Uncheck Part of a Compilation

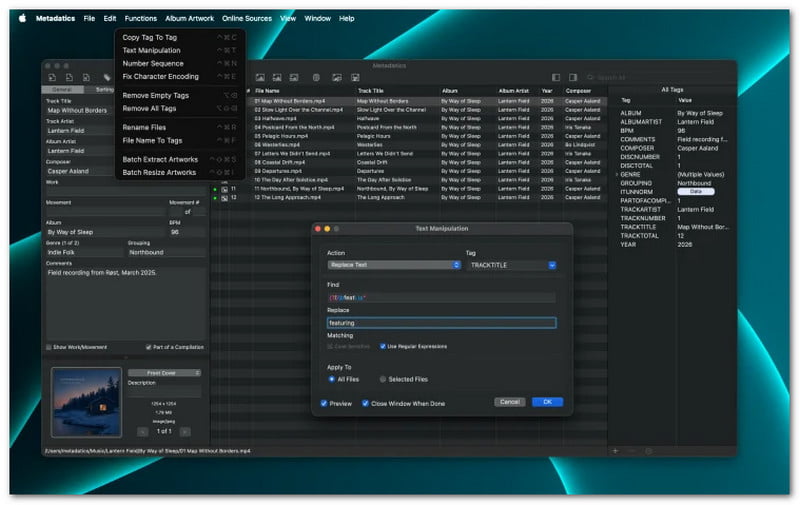(x=148, y=347)
